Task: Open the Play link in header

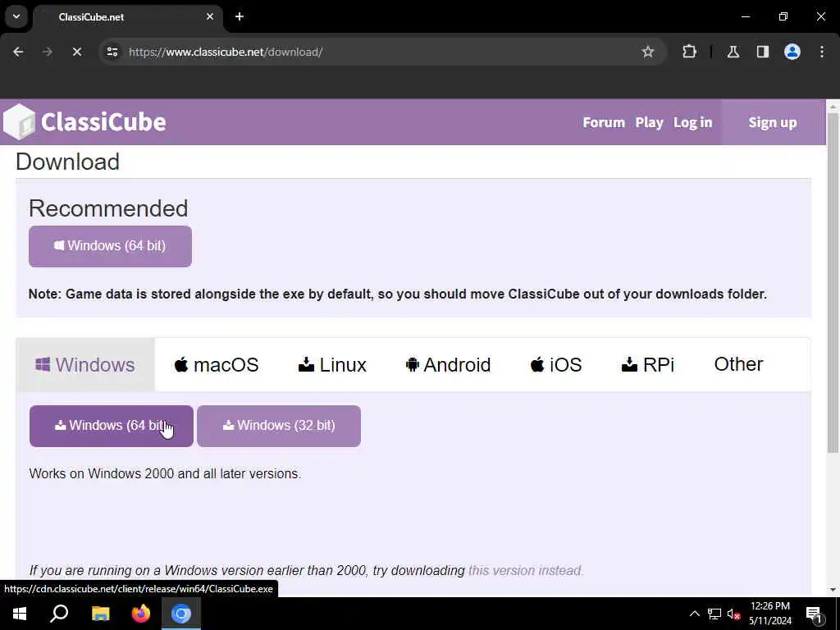Action: 650,122
